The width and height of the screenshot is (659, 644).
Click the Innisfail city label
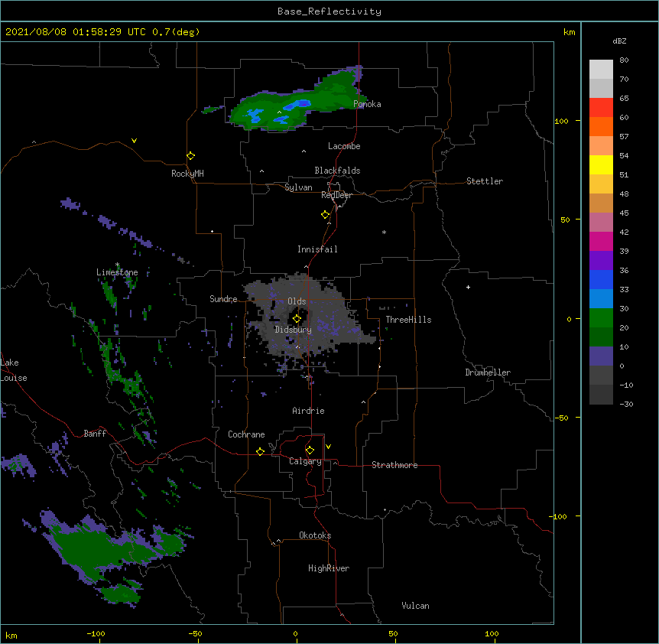(x=317, y=249)
